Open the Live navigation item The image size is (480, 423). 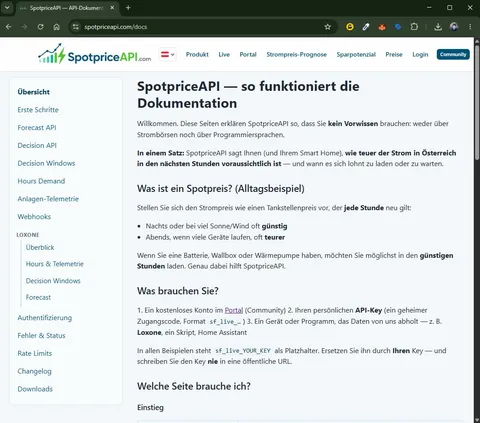[x=224, y=54]
